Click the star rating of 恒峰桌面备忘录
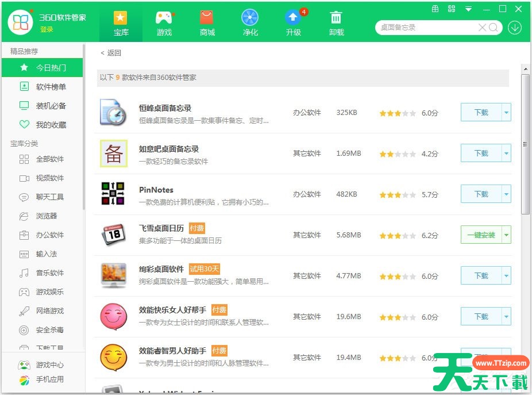This screenshot has width=532, height=395. click(398, 113)
